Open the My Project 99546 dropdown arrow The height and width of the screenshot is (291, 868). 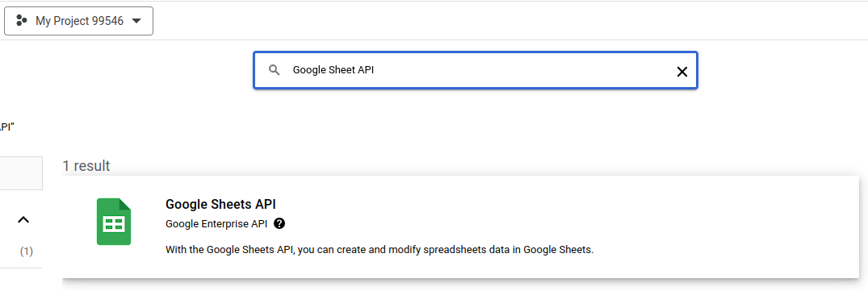[x=136, y=21]
